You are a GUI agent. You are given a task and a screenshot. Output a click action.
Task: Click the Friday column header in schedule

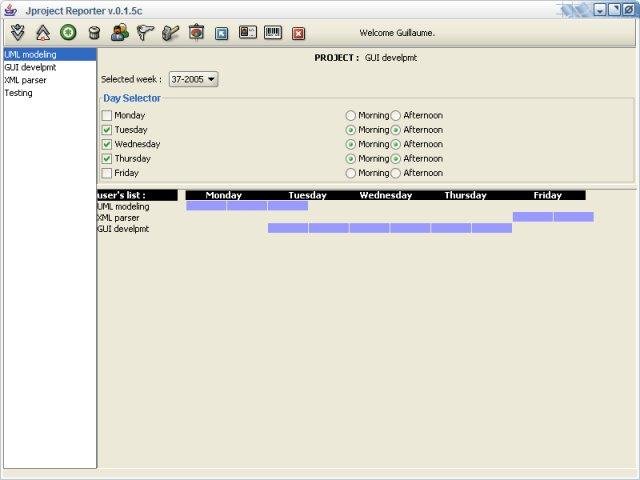(x=548, y=195)
